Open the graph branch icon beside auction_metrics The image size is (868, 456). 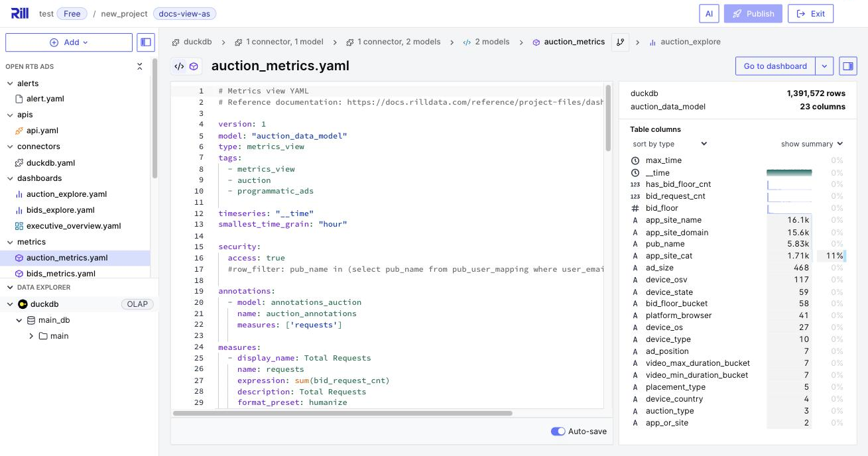pyautogui.click(x=620, y=42)
